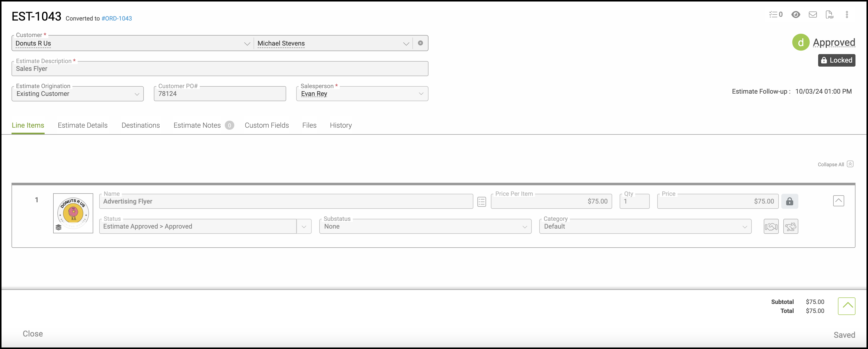
Task: Open the checklist tasks icon showing 0
Action: click(775, 15)
